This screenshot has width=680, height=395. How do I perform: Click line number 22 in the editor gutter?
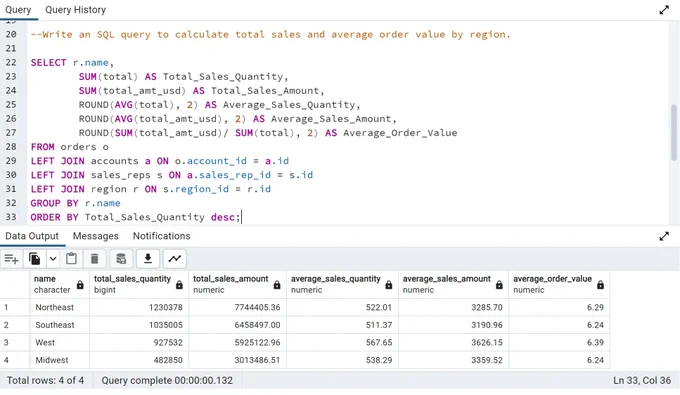click(x=11, y=62)
